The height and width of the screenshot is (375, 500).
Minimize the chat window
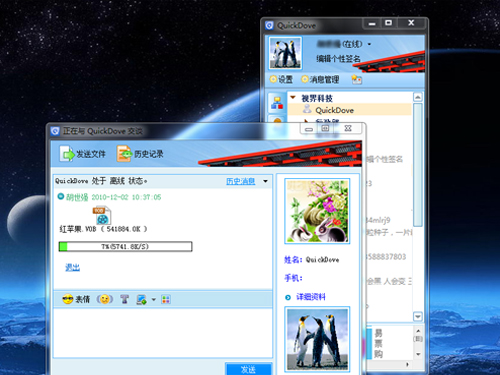[309, 129]
